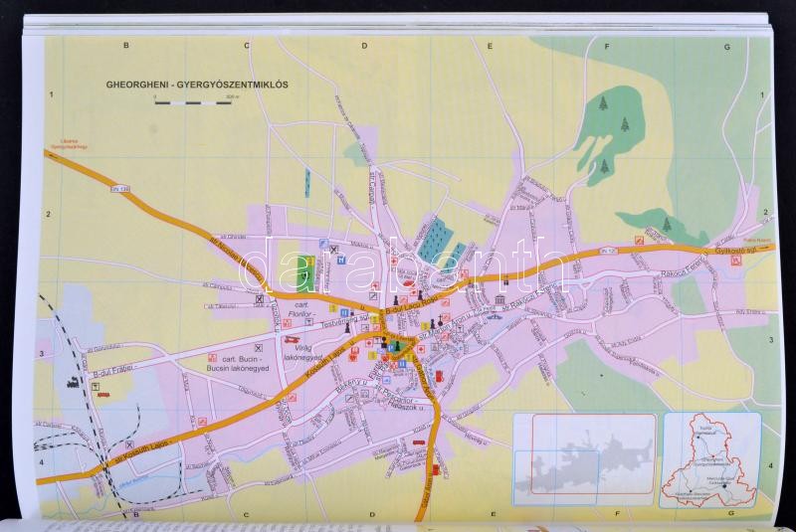Click grid column letter F at top
This screenshot has width=796, height=532.
607,46
